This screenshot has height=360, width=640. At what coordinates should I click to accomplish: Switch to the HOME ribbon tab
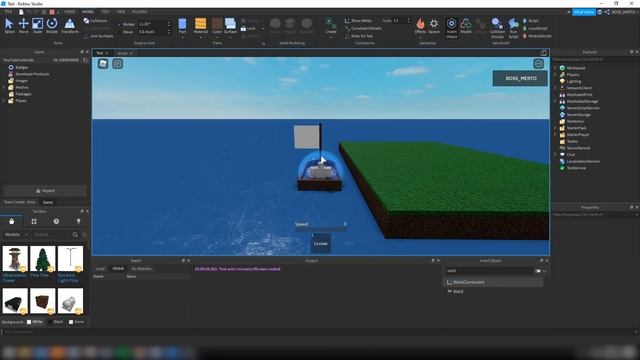tap(70, 12)
